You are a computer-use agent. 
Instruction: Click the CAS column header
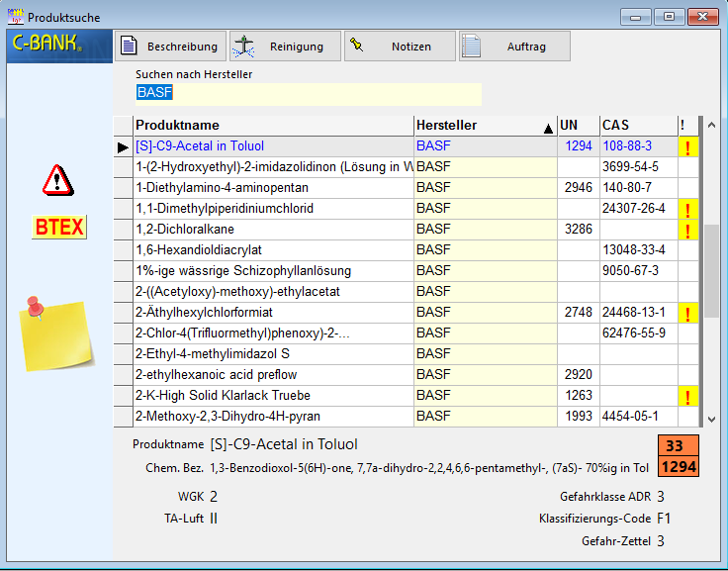tap(637, 126)
